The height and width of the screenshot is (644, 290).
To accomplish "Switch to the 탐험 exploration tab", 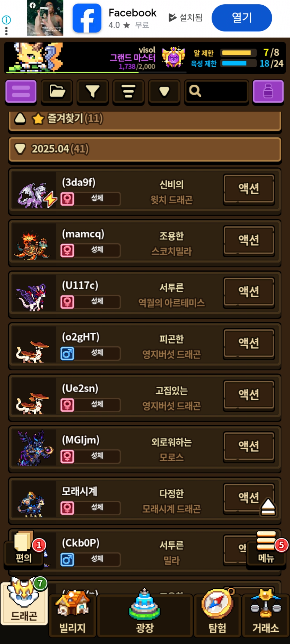I will 218,614.
